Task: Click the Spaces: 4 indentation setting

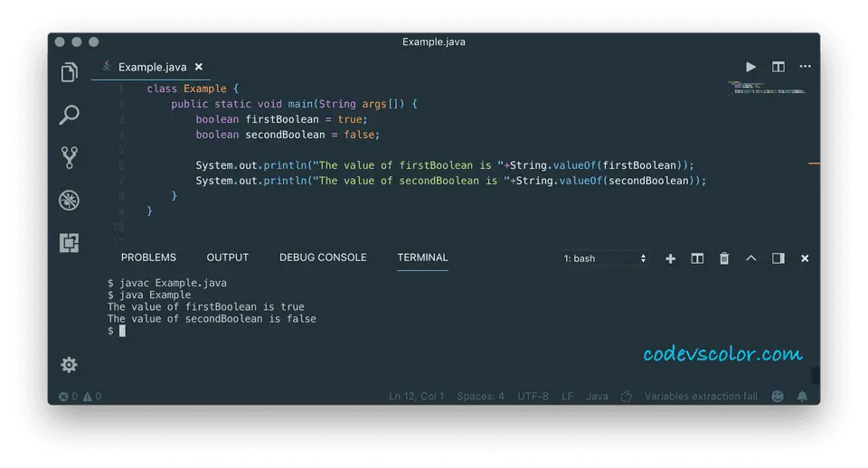Action: click(x=480, y=397)
